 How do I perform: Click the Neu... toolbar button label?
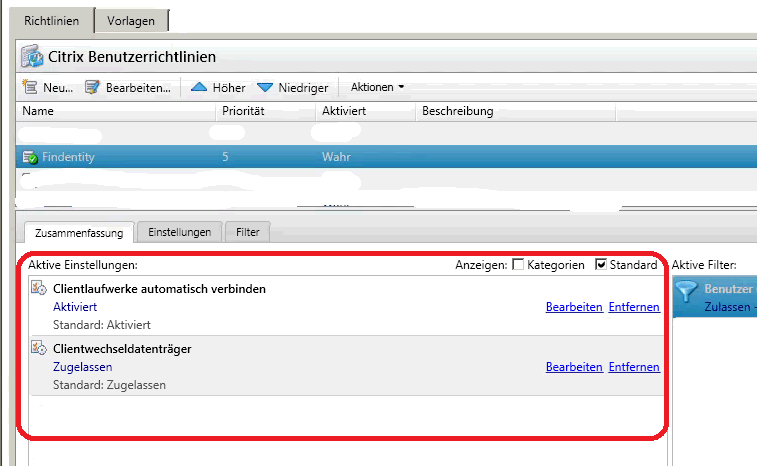pos(58,88)
